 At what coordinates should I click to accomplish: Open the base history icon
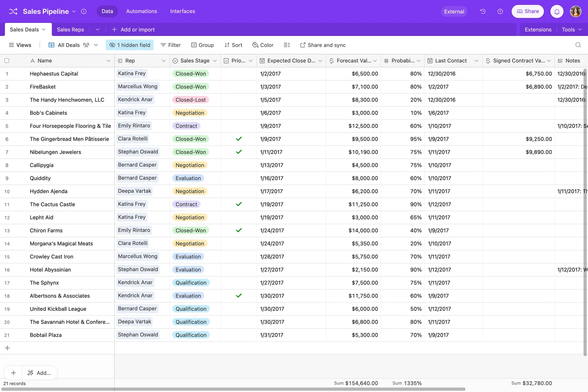[483, 11]
